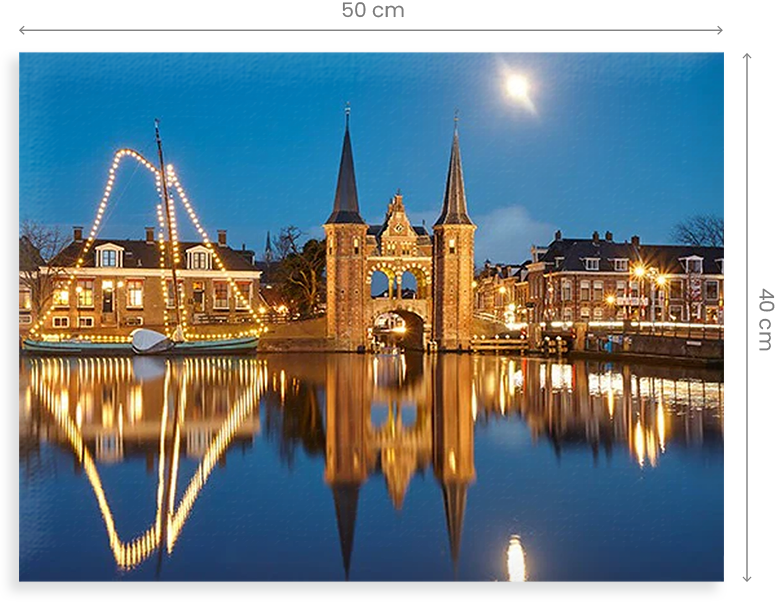The height and width of the screenshot is (603, 777).
Task: Click the white boat hull at the quay
Action: point(152,341)
